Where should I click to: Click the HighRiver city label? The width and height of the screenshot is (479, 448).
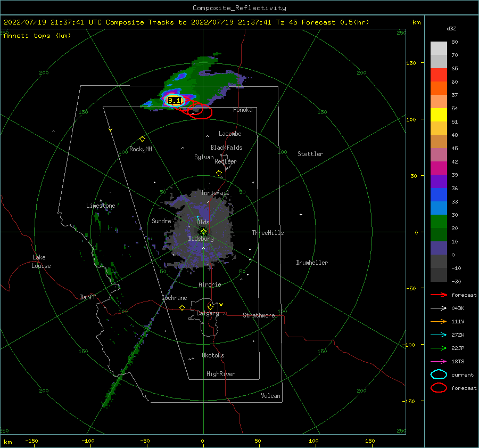[x=221, y=374]
